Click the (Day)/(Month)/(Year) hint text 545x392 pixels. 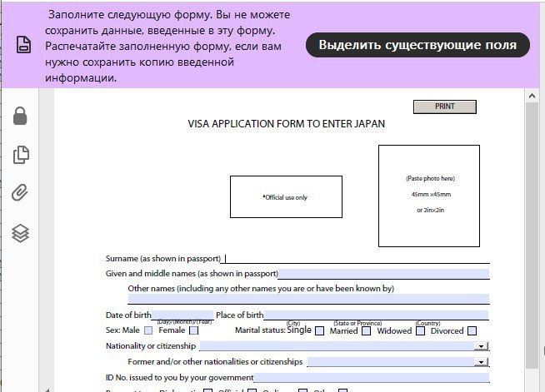(184, 322)
